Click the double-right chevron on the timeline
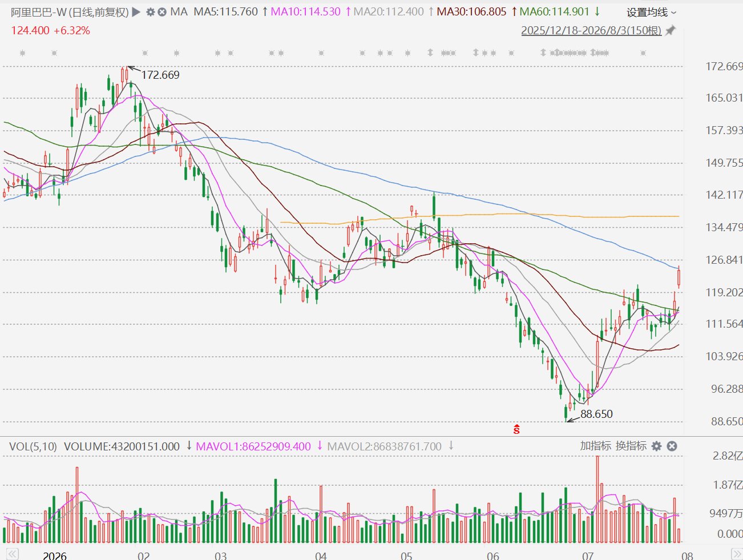The image size is (743, 560). click(736, 554)
